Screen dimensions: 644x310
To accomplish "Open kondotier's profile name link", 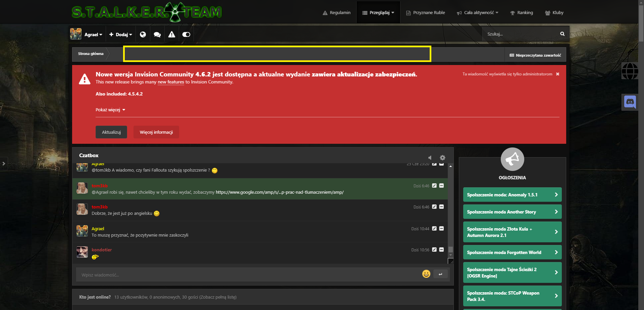I will tap(102, 250).
